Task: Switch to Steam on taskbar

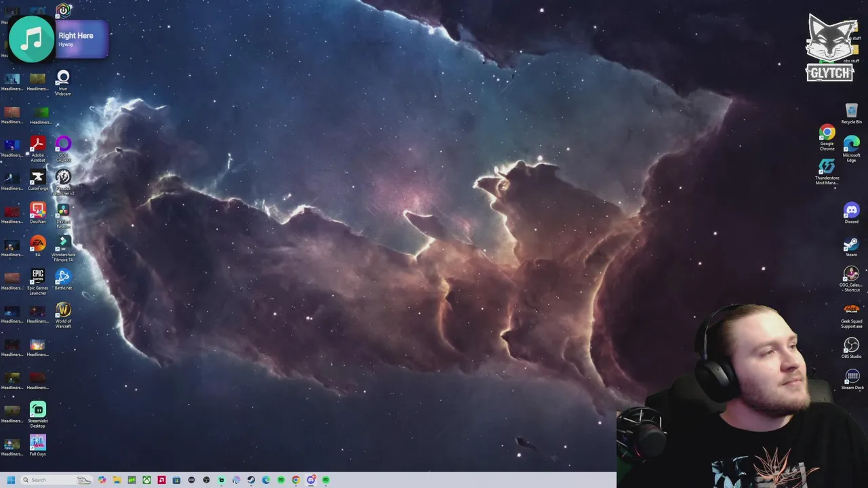Action: pos(251,480)
